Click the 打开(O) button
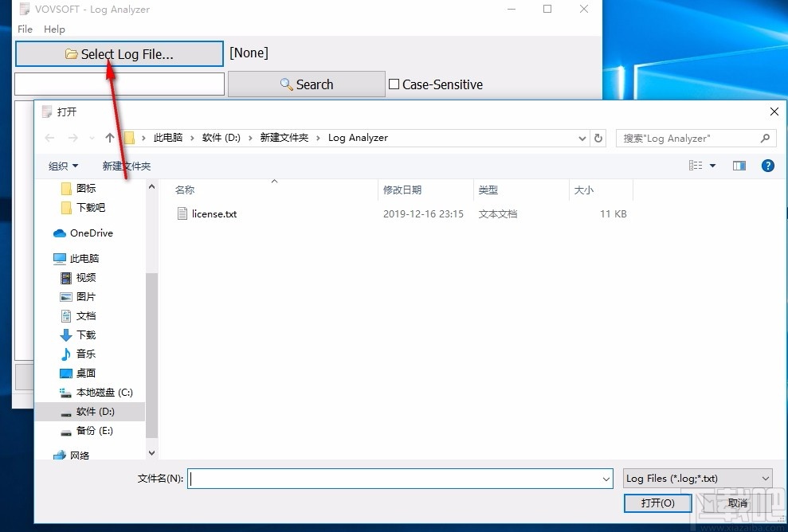Image resolution: width=788 pixels, height=532 pixels. point(657,503)
